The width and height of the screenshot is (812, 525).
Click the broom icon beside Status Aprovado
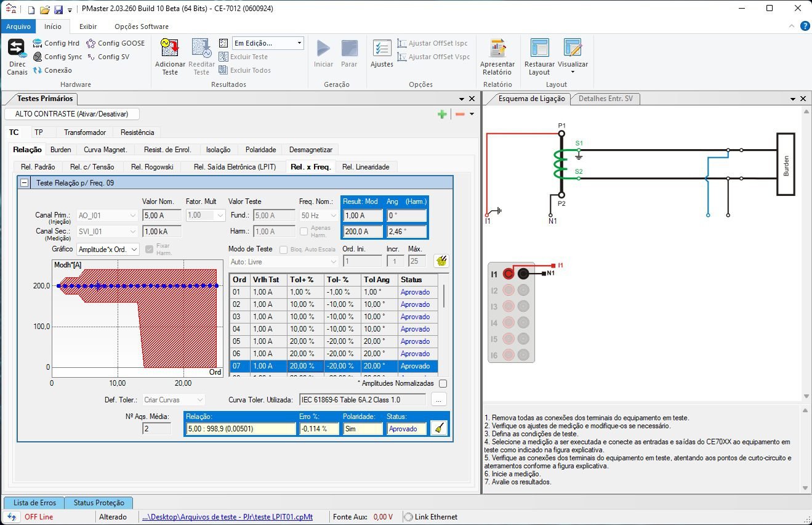[x=438, y=428]
